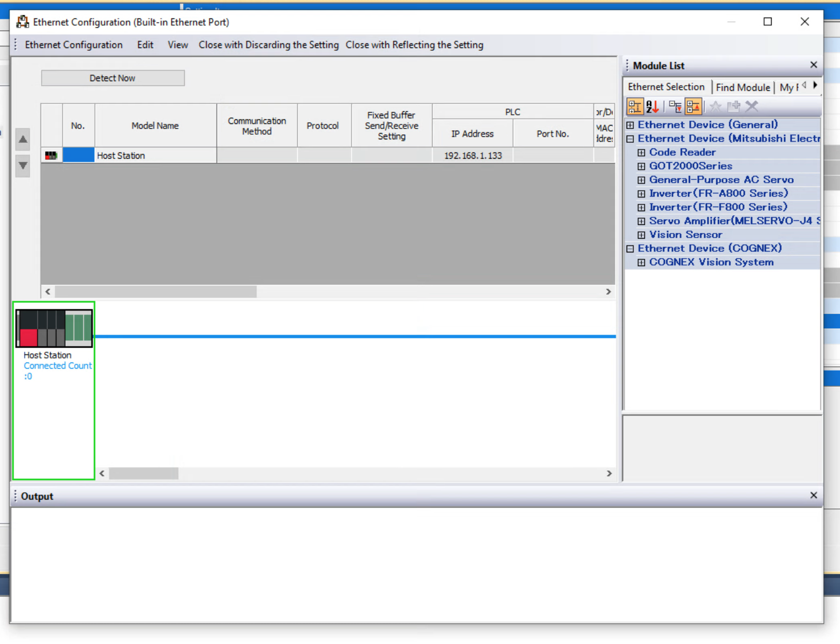Expand the Code Reader node
This screenshot has height=644, width=840.
[x=641, y=152]
